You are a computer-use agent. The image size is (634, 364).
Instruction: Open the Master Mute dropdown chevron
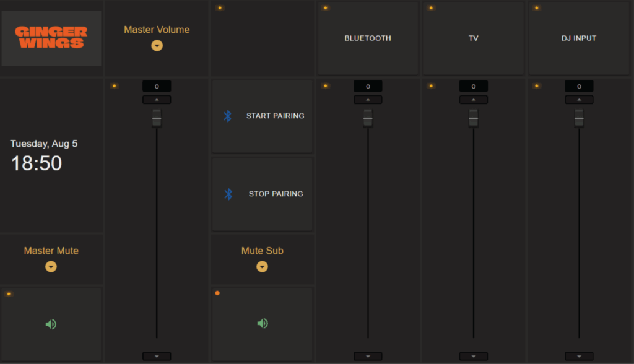tap(51, 267)
